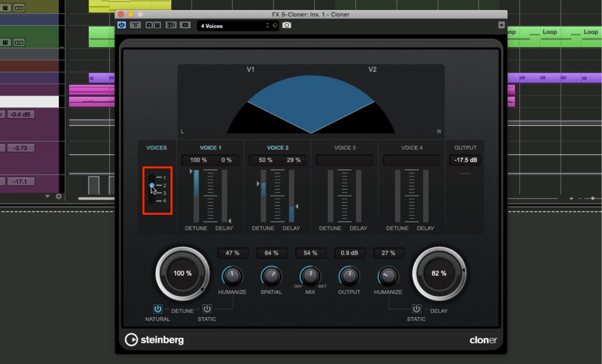602x364 pixels.
Task: Click the VOICE 1 heading
Action: pyautogui.click(x=211, y=148)
